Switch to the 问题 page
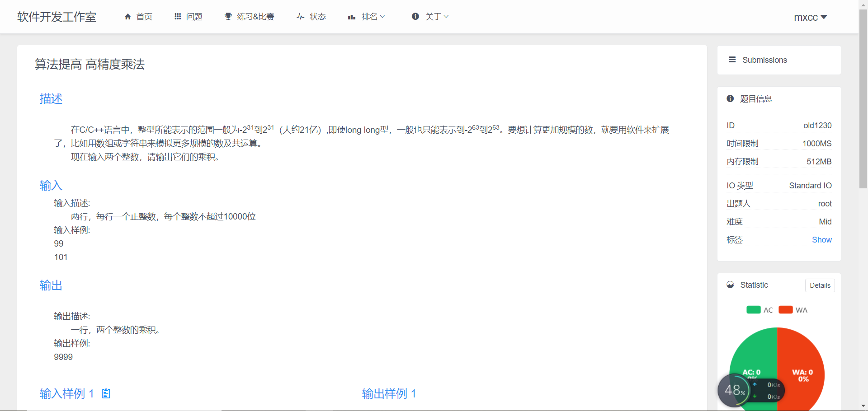868x411 pixels. point(194,16)
